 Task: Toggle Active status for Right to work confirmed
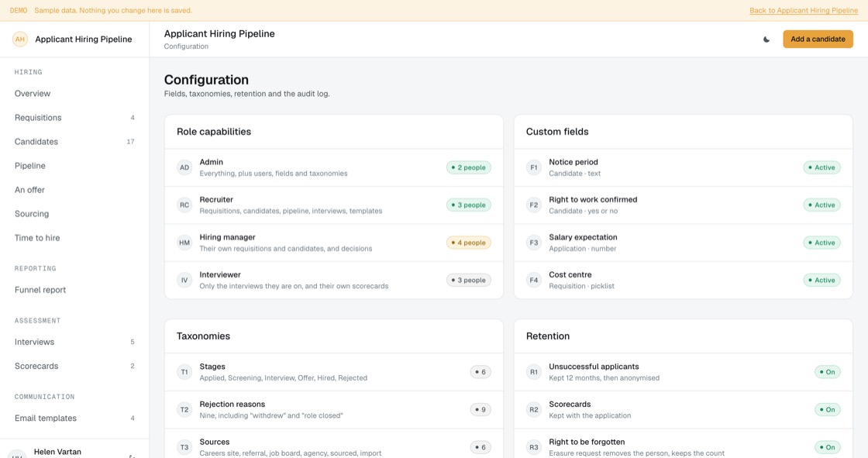(x=821, y=205)
